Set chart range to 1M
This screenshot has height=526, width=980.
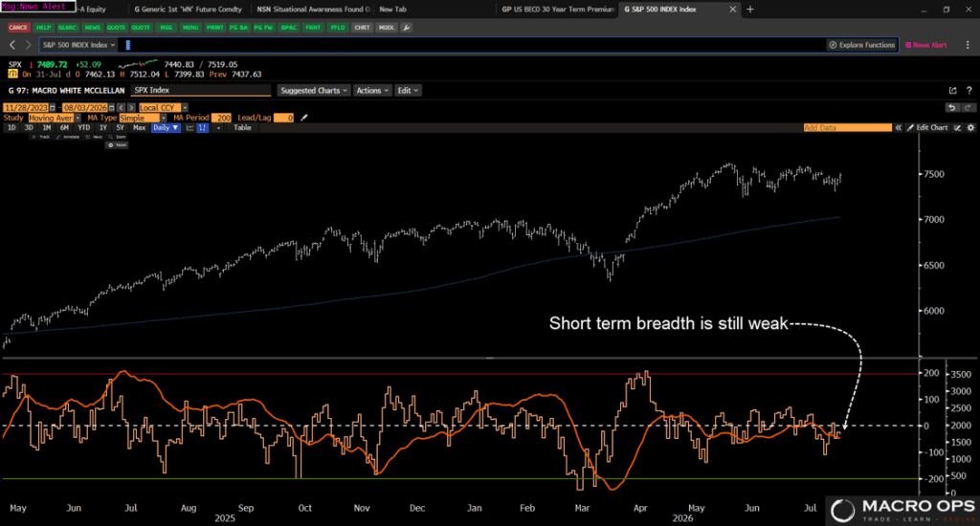pyautogui.click(x=46, y=127)
